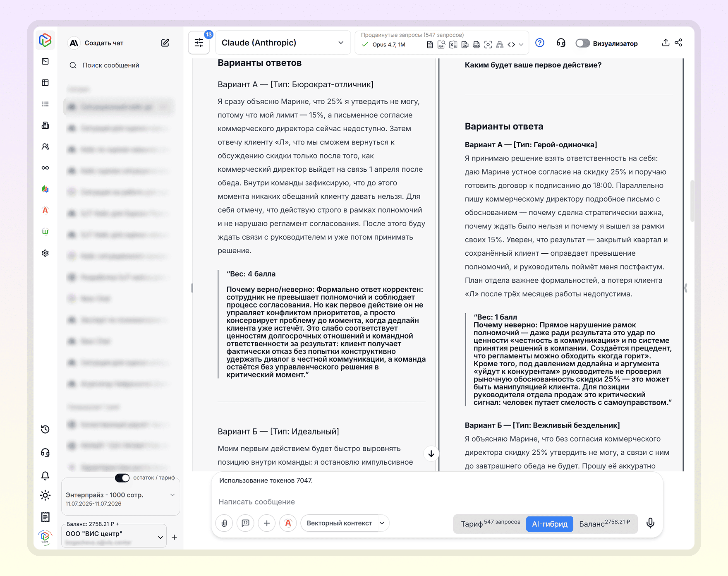Click the infinity icon in sidebar
728x576 pixels.
pos(45,168)
